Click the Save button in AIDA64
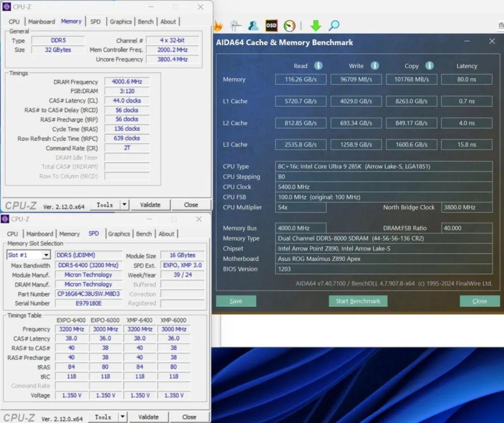The image size is (504, 423). tap(236, 301)
